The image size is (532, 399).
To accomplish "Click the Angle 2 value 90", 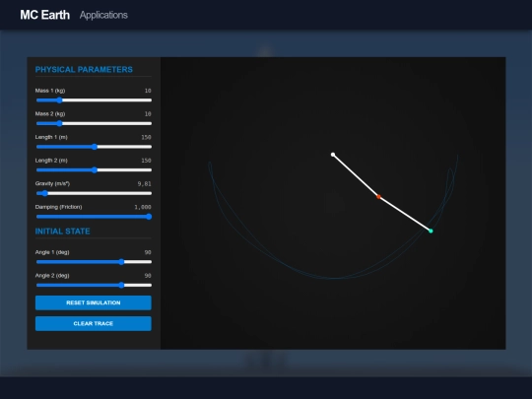I will 148,276.
